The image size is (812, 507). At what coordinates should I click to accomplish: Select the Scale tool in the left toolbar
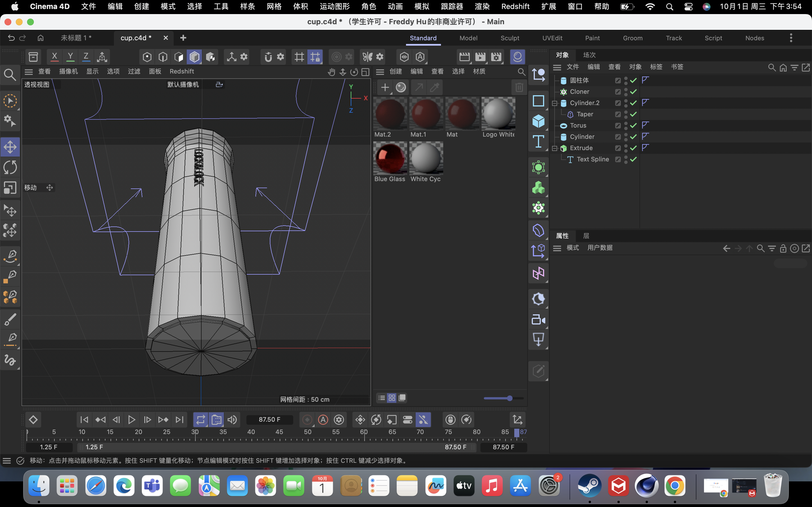pos(10,188)
